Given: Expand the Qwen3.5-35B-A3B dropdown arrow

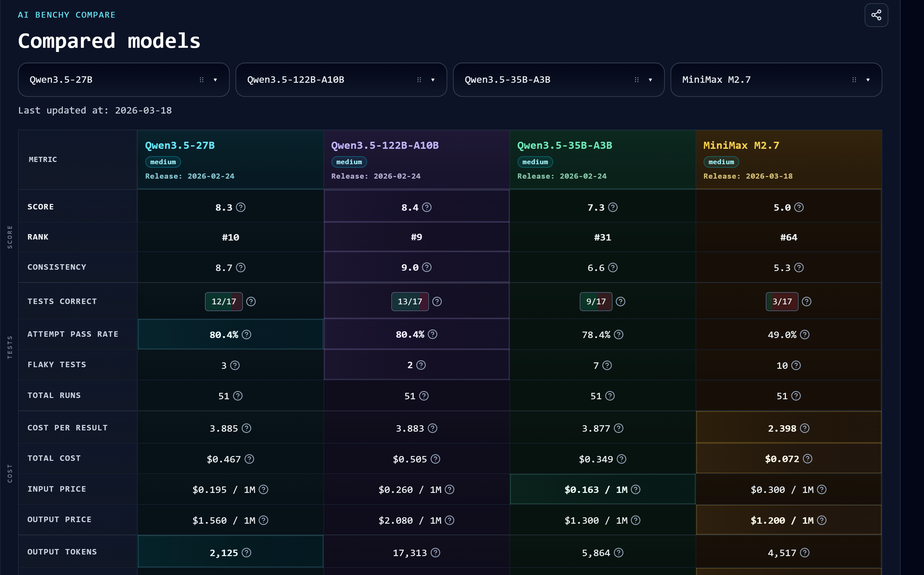Looking at the screenshot, I should click(x=650, y=80).
